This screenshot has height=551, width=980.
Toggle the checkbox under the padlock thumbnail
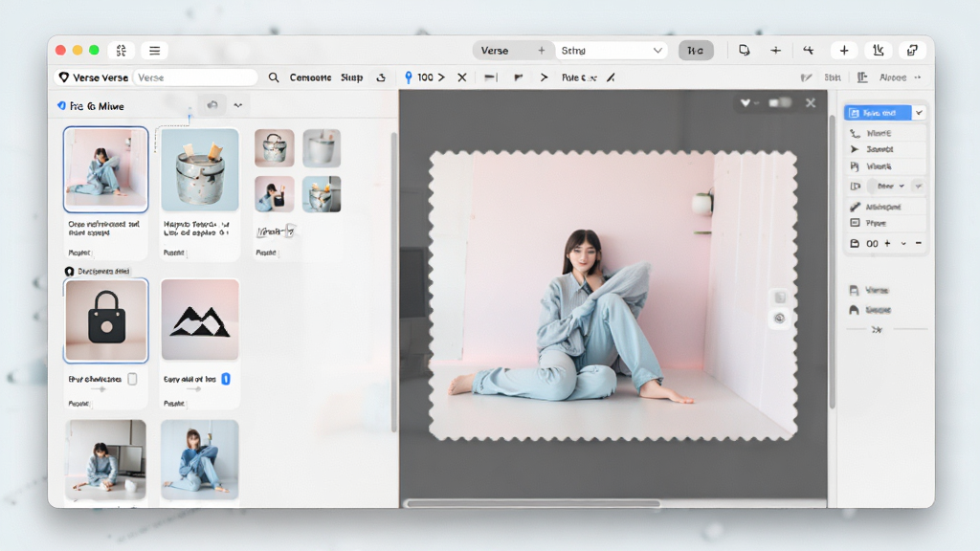tap(132, 379)
